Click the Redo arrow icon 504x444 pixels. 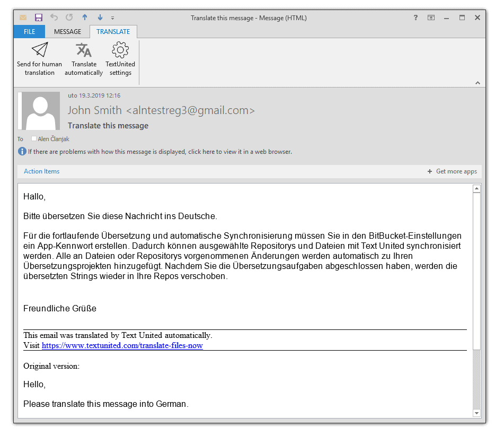click(69, 18)
